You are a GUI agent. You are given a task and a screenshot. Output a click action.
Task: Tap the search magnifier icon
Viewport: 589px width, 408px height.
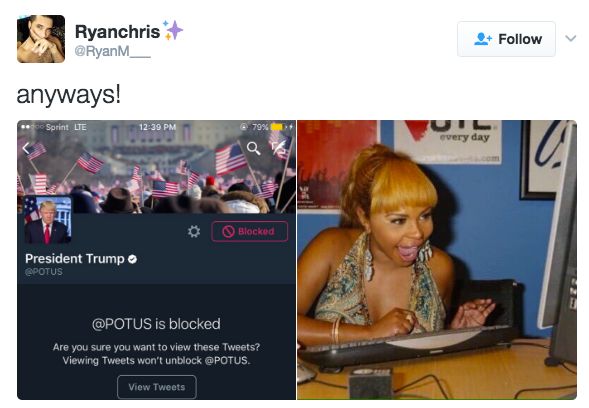(x=254, y=148)
